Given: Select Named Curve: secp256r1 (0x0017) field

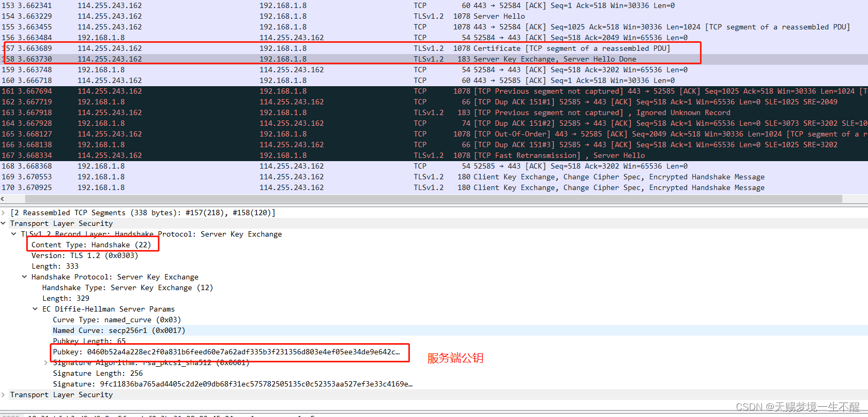Looking at the screenshot, I should (119, 330).
